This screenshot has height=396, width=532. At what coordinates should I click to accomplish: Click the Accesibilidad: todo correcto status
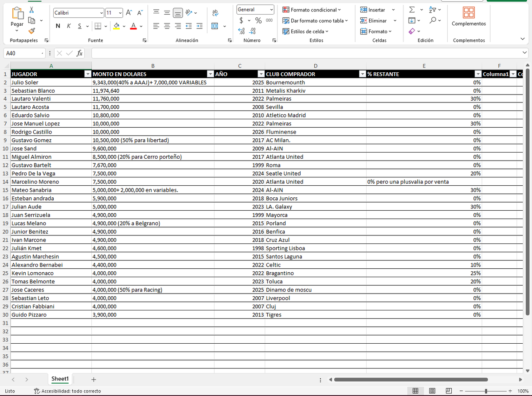tap(67, 391)
